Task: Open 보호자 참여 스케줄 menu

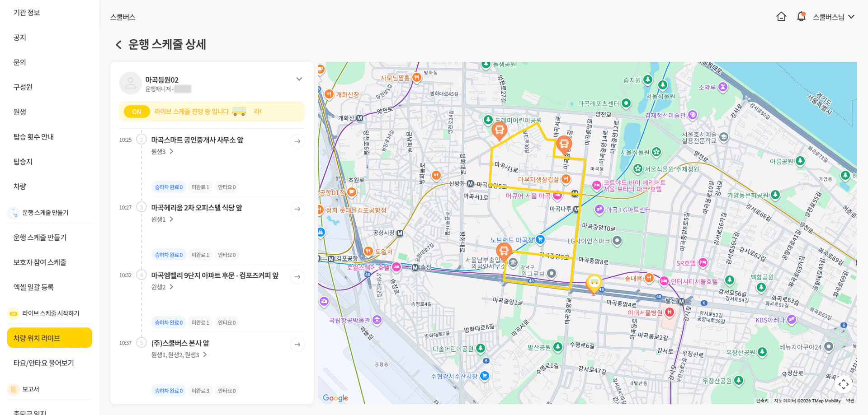Action: pos(40,262)
